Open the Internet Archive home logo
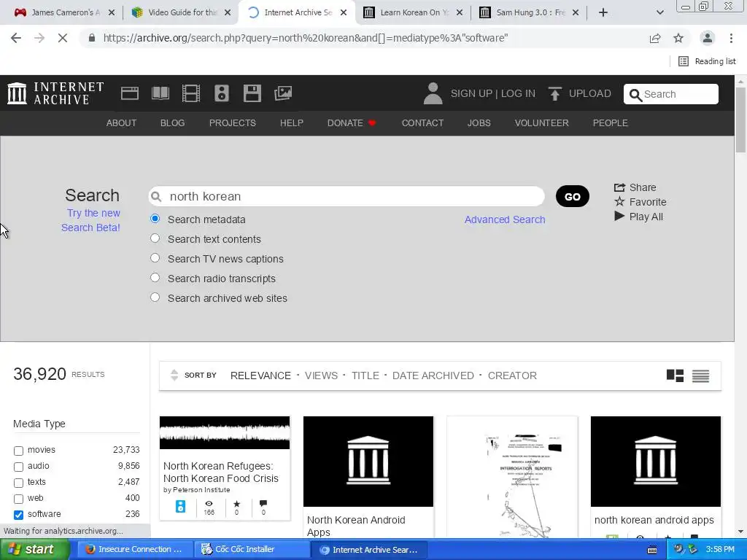Screen dimensions: 747x560 55,93
